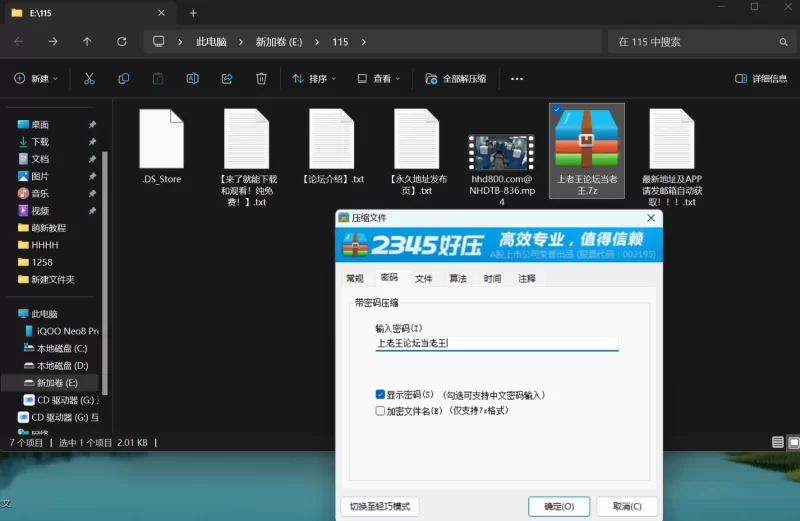Open the 新建 dropdown
This screenshot has height=521, width=800.
click(36, 79)
